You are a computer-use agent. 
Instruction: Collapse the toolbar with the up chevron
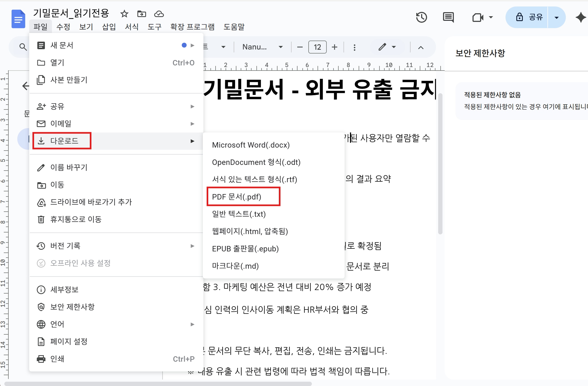tap(421, 48)
